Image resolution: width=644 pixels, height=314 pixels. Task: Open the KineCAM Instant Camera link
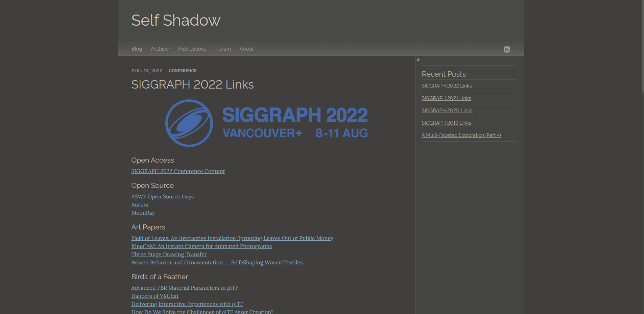click(x=201, y=246)
